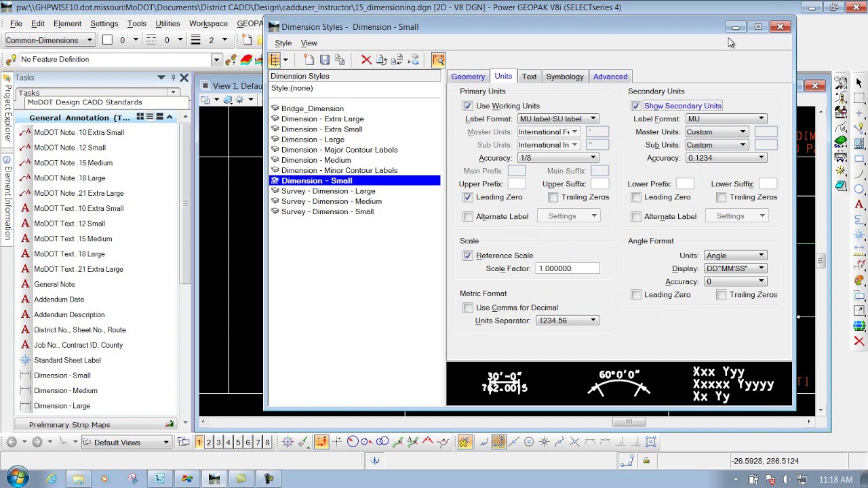Open secondary Master Units Custom dropdown
Screen dimensions: 868x488
tap(717, 131)
